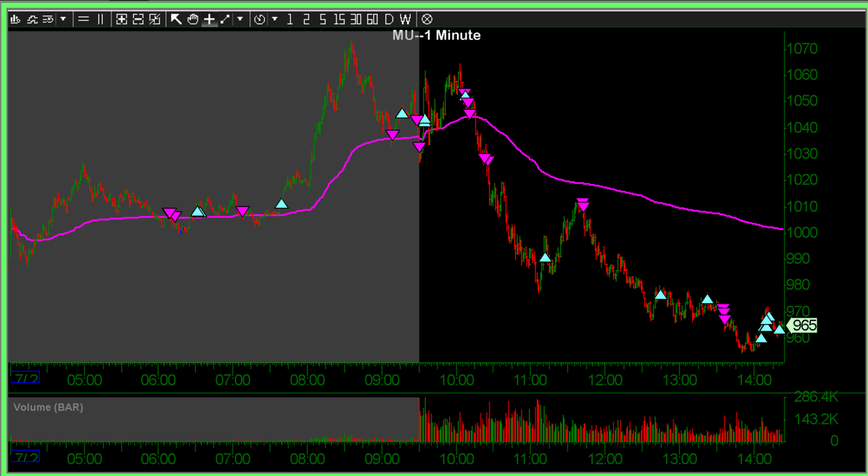Image resolution: width=868 pixels, height=476 pixels.
Task: Select the arrow pointer tool
Action: [x=176, y=20]
